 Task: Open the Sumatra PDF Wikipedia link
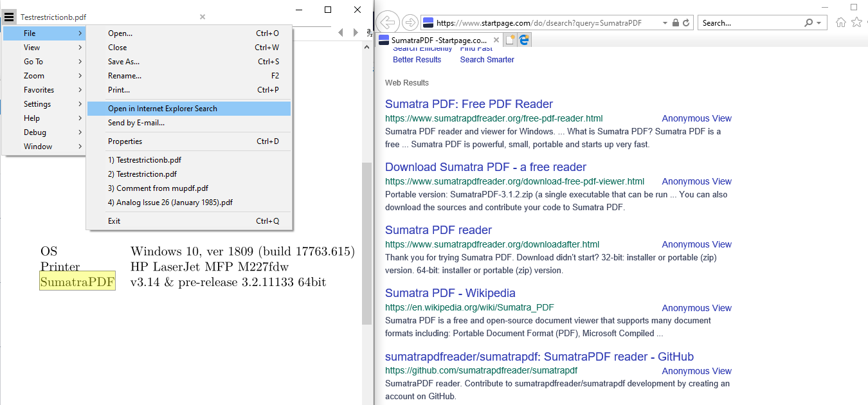point(450,292)
